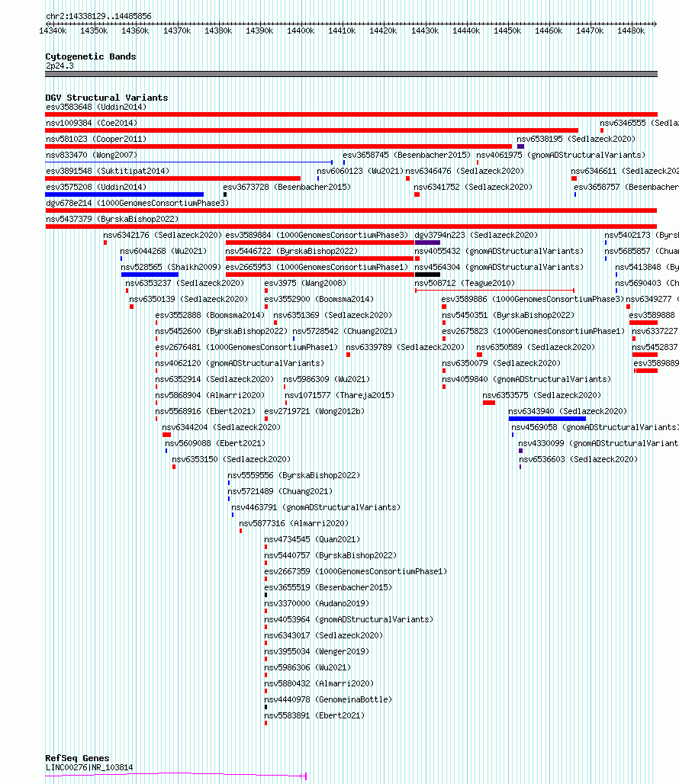Viewport: 679px width, 784px height.
Task: Select the purple bar under dgv3794n223
Action: (x=427, y=243)
